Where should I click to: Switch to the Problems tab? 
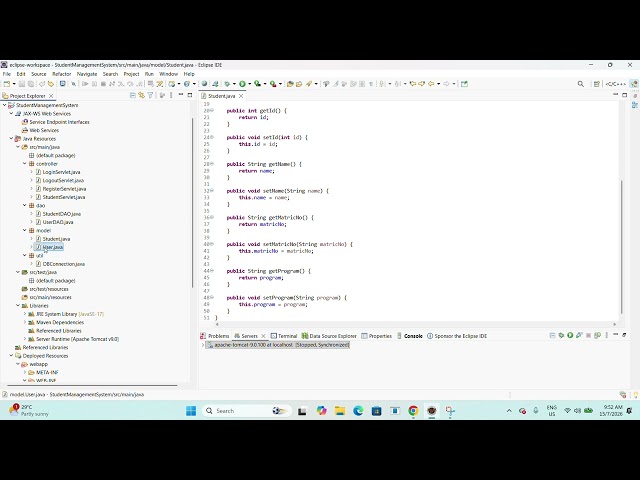[215, 336]
